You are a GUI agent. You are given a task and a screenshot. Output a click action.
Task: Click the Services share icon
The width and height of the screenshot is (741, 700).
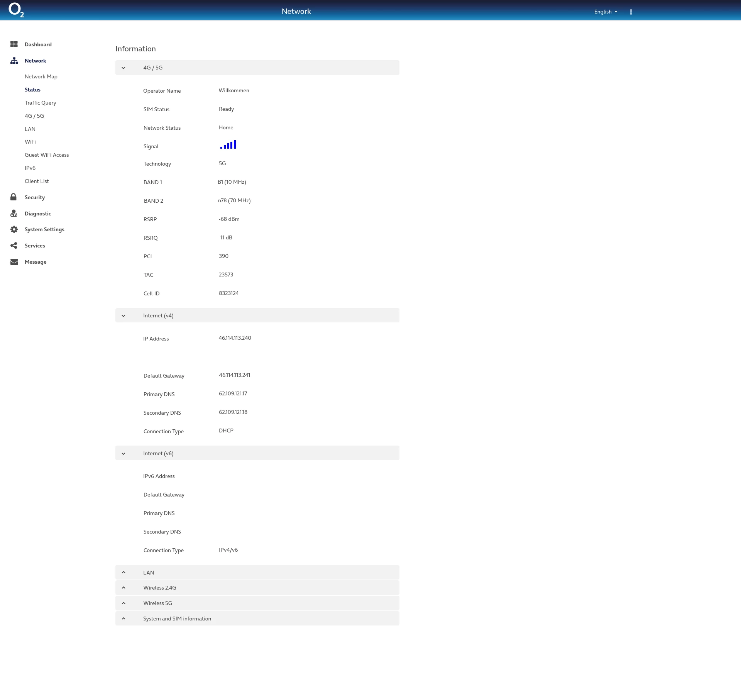tap(14, 246)
